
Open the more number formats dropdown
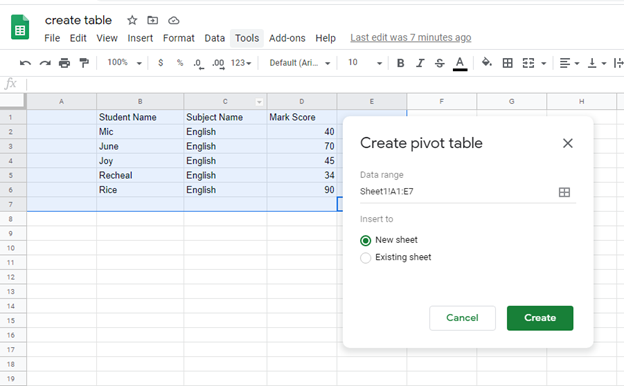241,63
